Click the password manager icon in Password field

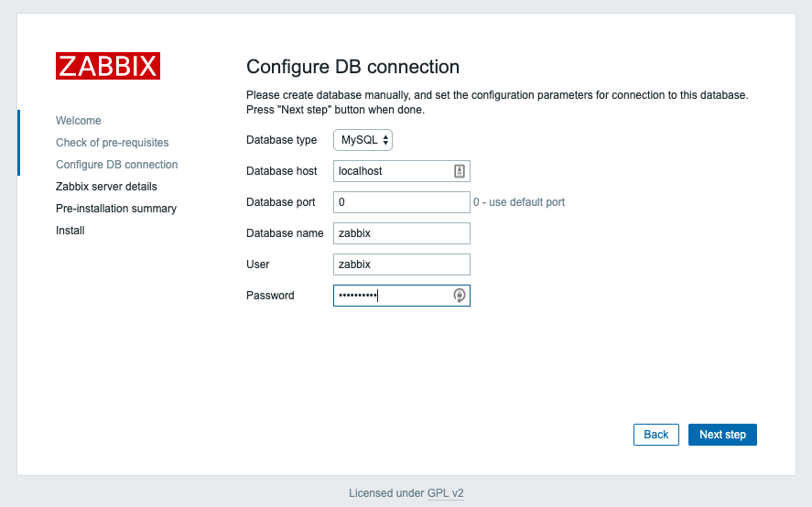[x=460, y=296]
